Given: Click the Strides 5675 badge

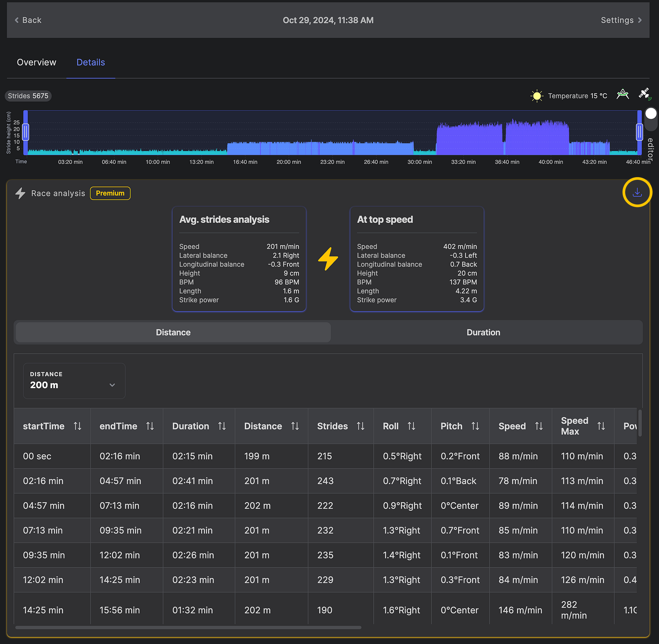Looking at the screenshot, I should click(28, 96).
